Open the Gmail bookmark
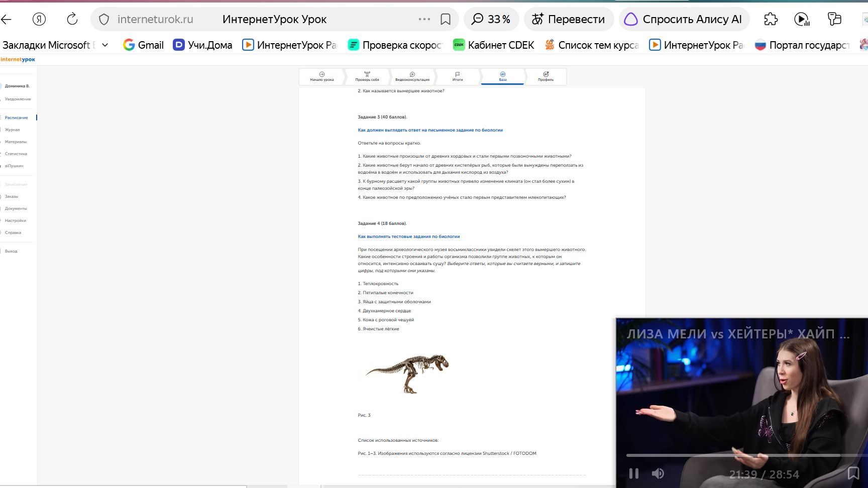This screenshot has height=488, width=868. (144, 45)
